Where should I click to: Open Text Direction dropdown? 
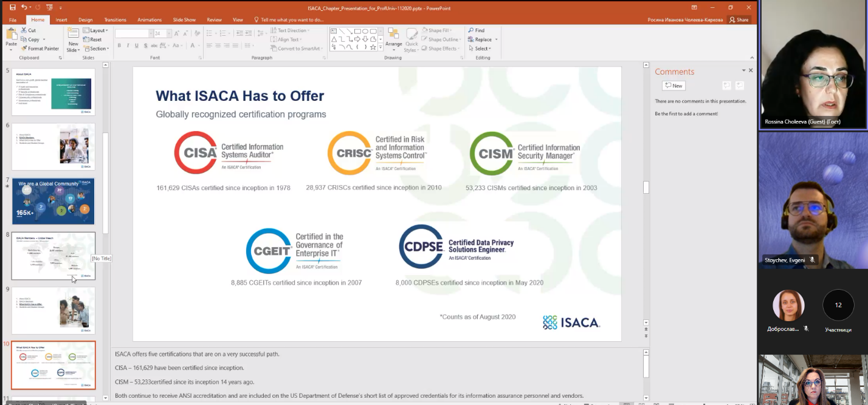point(291,30)
